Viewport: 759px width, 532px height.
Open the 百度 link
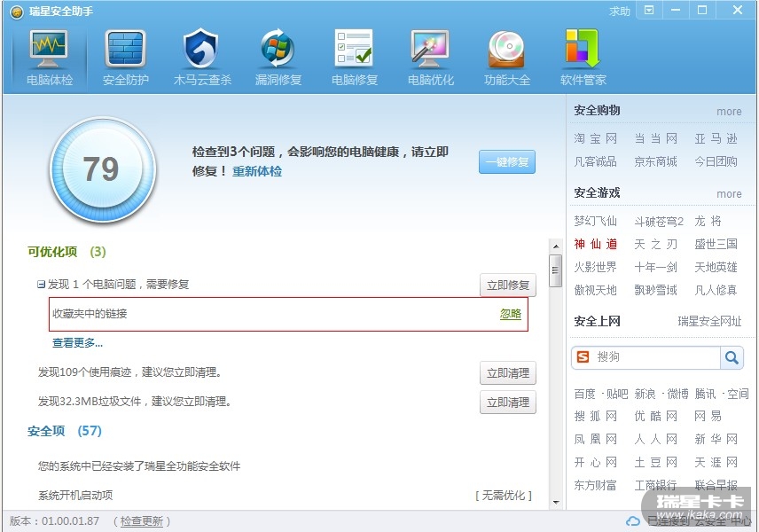[584, 394]
